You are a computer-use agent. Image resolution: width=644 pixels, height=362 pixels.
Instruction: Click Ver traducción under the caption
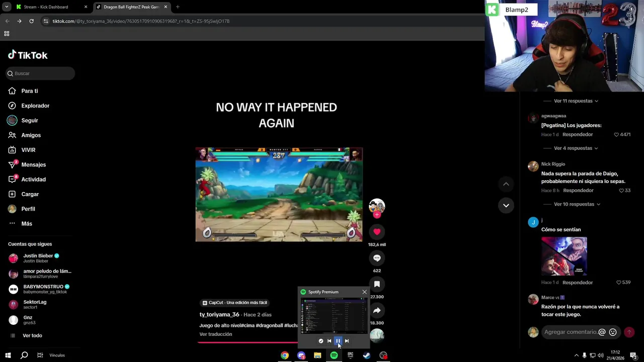pos(216,334)
